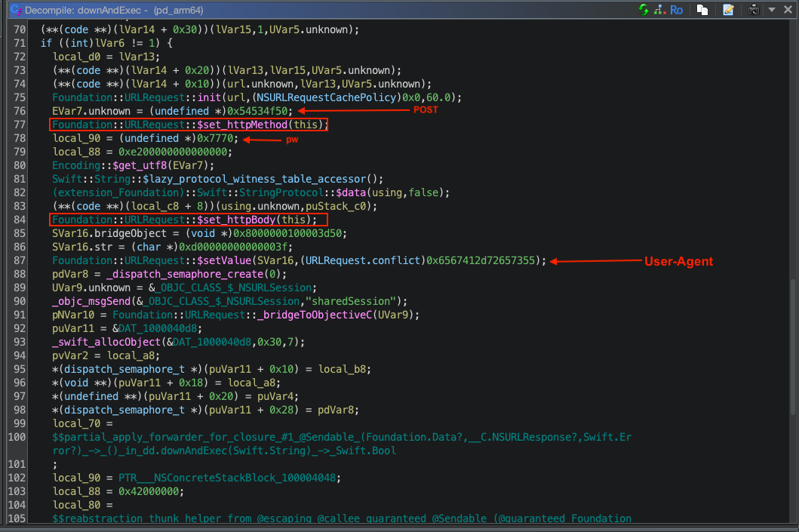Click local_80 variable on line 104

[76, 505]
